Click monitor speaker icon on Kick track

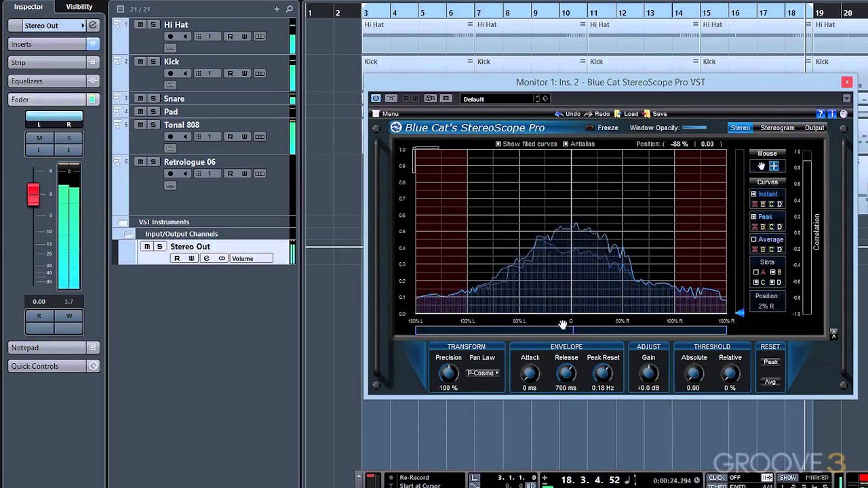[x=185, y=73]
